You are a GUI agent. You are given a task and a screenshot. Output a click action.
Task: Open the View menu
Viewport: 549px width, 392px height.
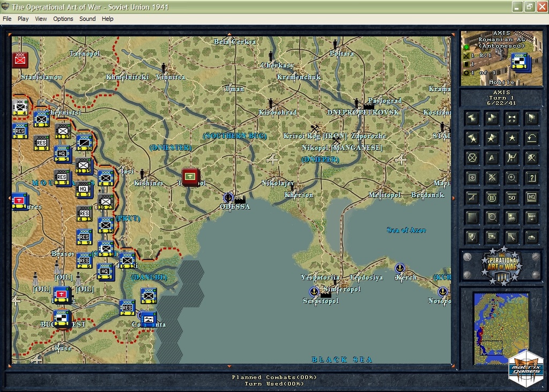[x=41, y=19]
